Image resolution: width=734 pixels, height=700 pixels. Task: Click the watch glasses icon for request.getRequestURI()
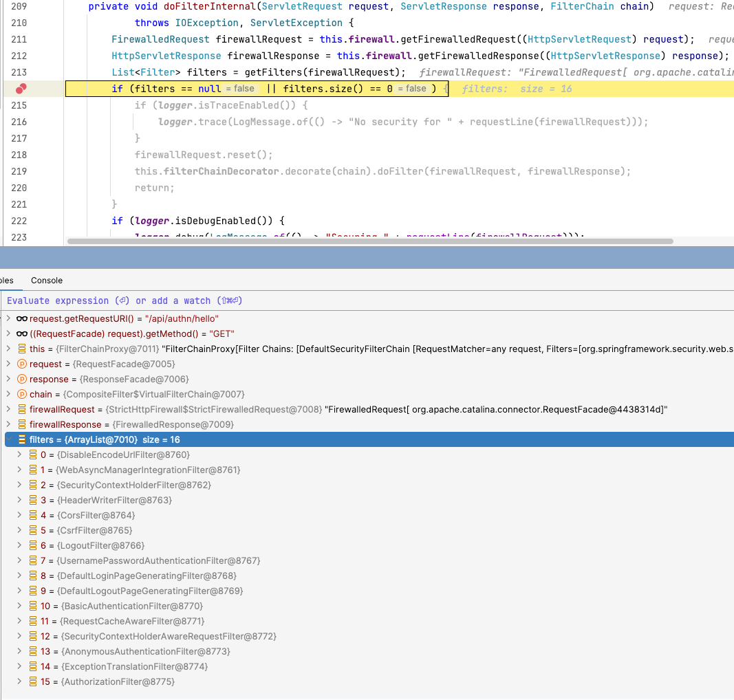pos(21,318)
